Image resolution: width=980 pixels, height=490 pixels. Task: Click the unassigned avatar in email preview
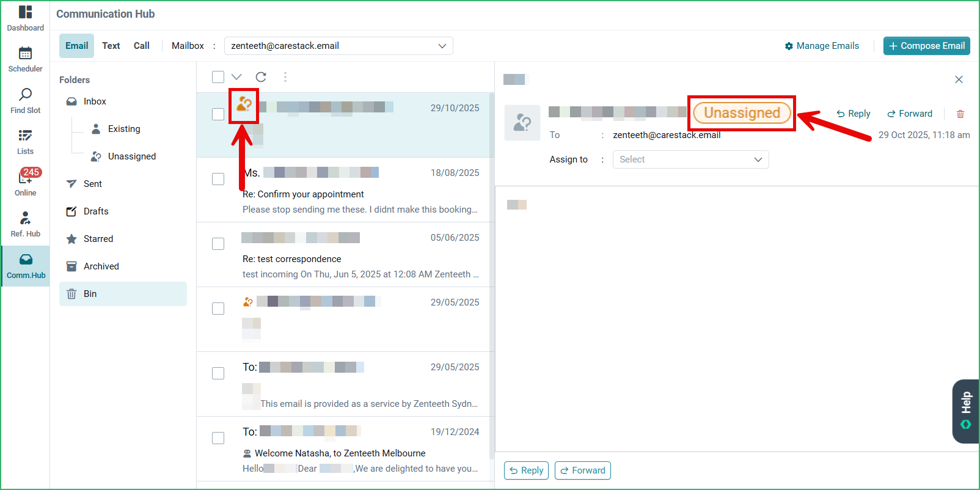pos(522,123)
